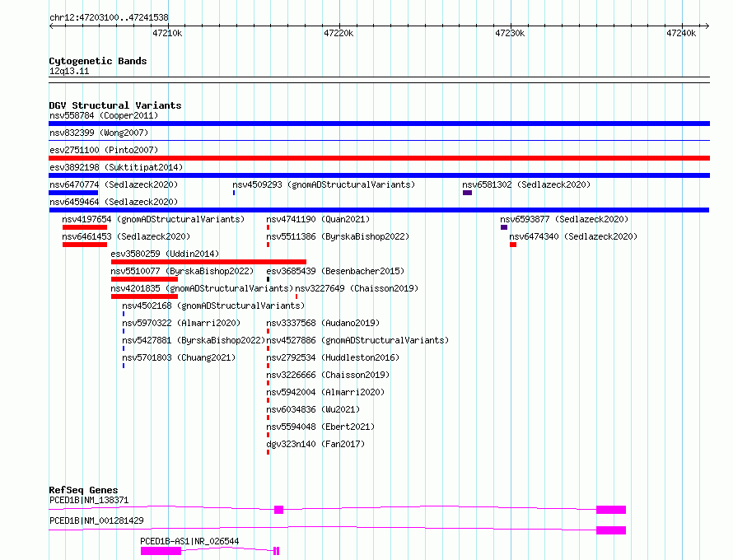733x560 pixels.
Task: Select nsv5970322 (Almarri2020) label
Action: [x=181, y=323]
